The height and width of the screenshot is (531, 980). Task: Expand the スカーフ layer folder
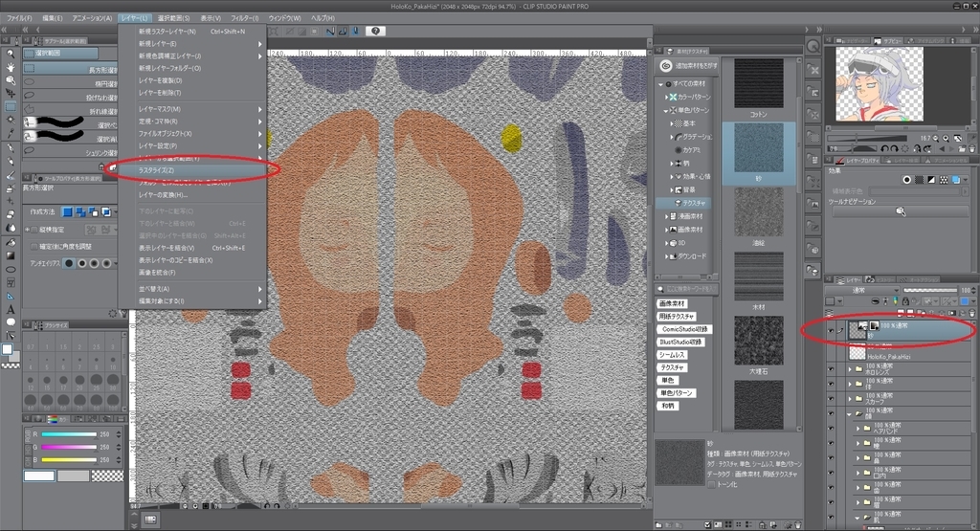(850, 399)
